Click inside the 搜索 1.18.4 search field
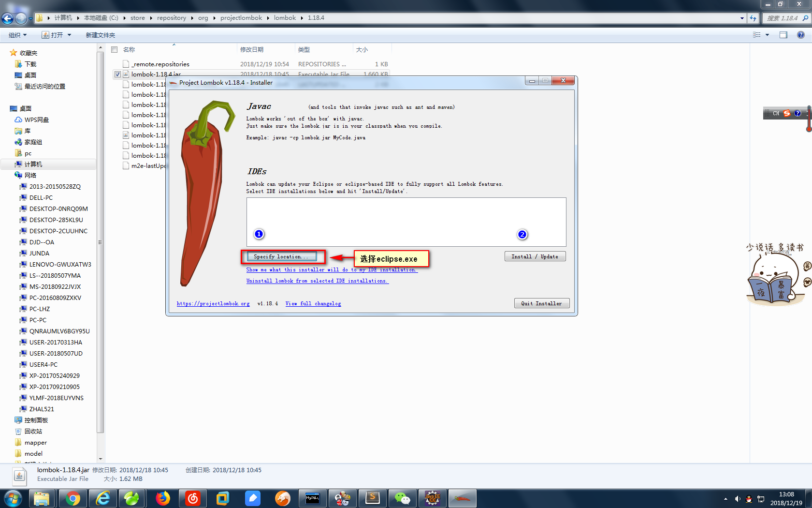 pos(783,18)
